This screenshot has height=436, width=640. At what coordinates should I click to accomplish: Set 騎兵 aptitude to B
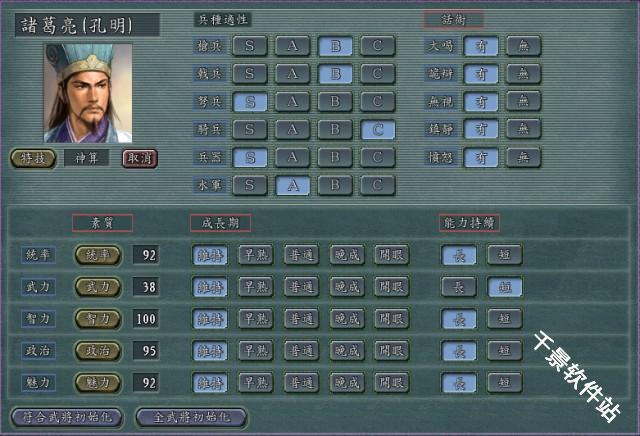click(x=335, y=130)
